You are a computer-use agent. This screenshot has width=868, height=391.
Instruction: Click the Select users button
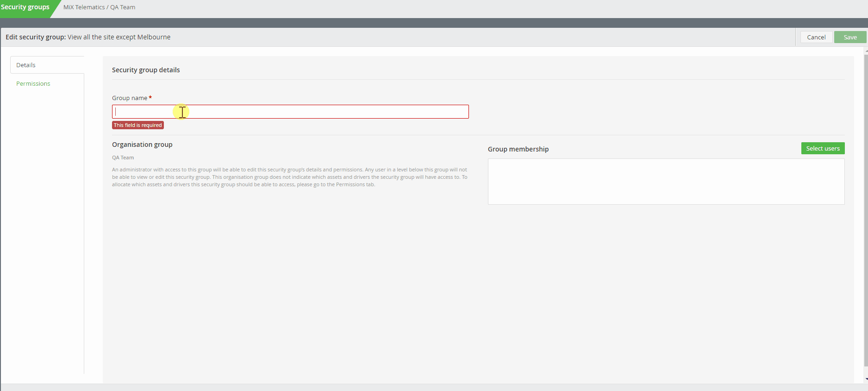click(823, 148)
